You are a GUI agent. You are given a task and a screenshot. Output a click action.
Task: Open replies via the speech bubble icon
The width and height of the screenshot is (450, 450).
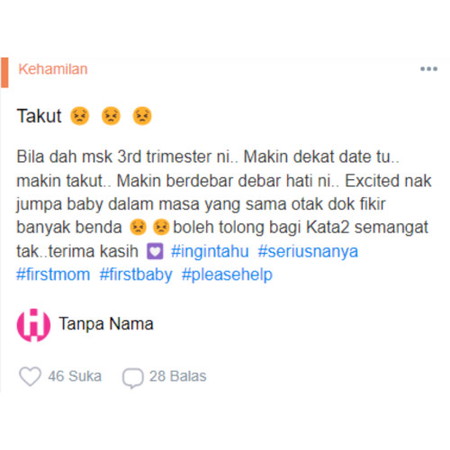(133, 378)
